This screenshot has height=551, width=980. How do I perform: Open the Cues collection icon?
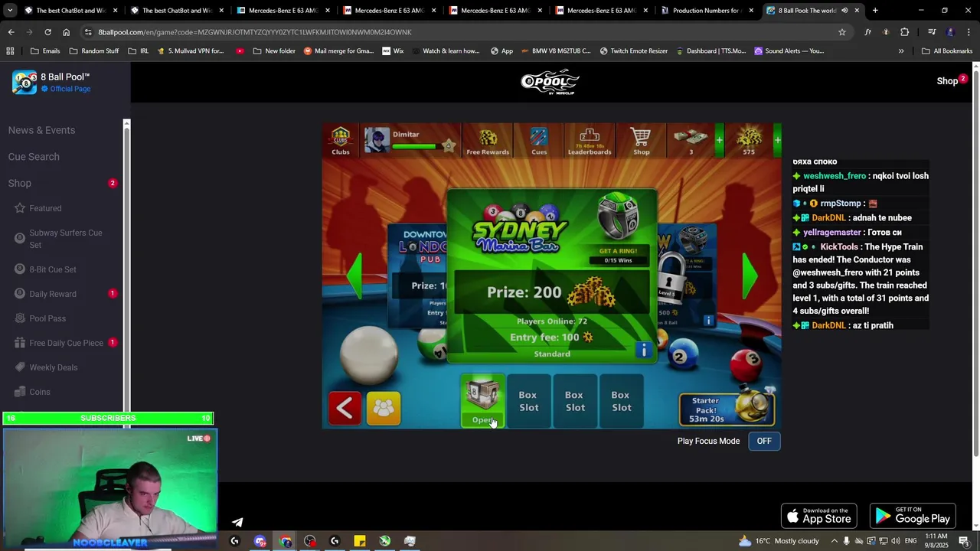[x=539, y=142]
